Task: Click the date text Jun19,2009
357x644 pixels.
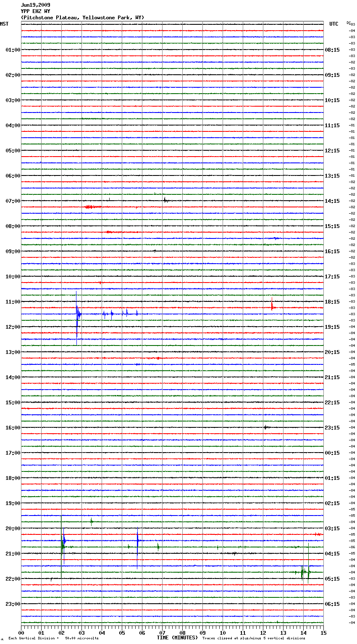Action: coord(35,5)
